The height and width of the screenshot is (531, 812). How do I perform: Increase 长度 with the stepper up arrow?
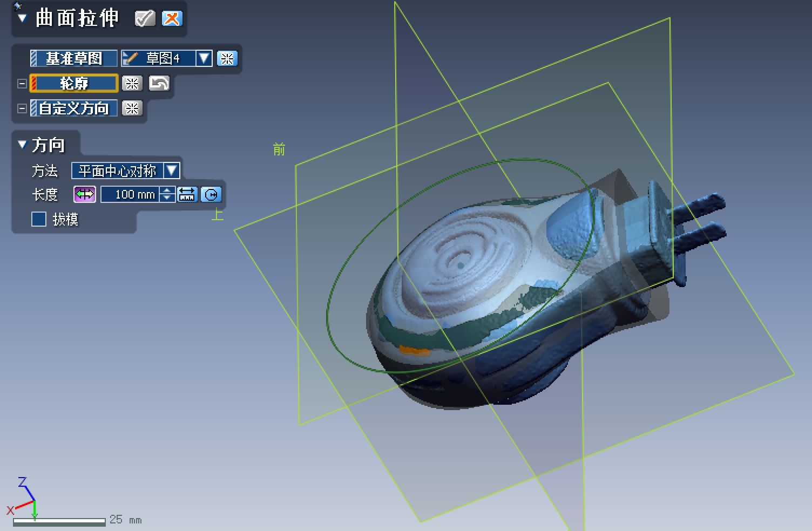point(168,190)
